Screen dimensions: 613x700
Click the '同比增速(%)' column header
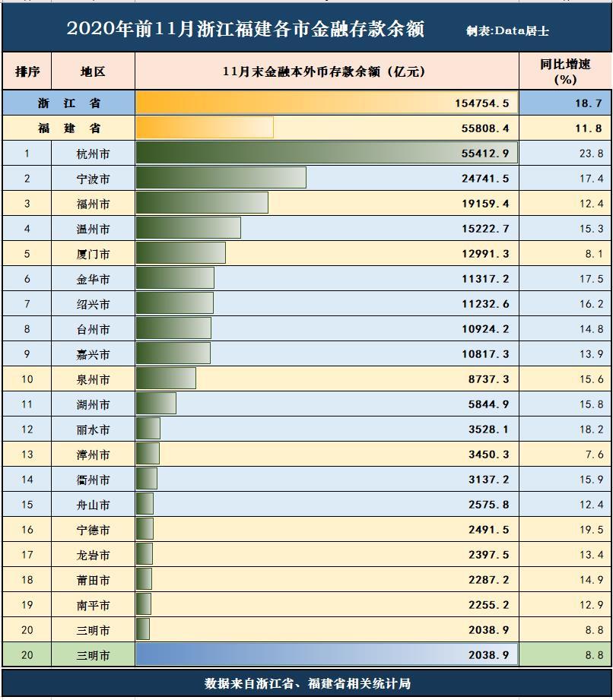565,71
